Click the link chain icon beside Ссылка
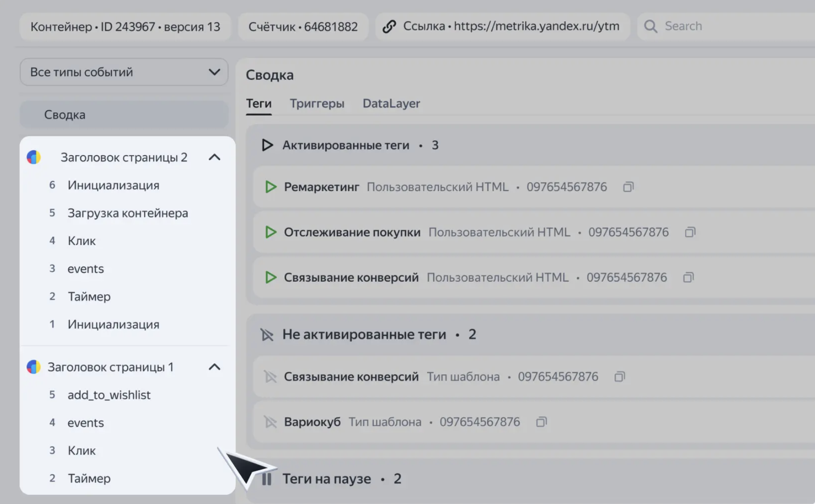The height and width of the screenshot is (504, 815). click(x=389, y=27)
